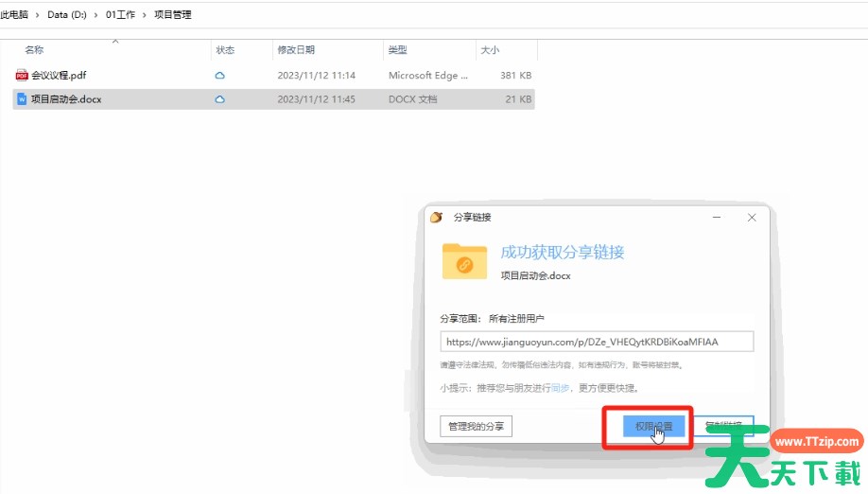Click the 同步 link in the tip
This screenshot has width=868, height=494.
(x=561, y=388)
